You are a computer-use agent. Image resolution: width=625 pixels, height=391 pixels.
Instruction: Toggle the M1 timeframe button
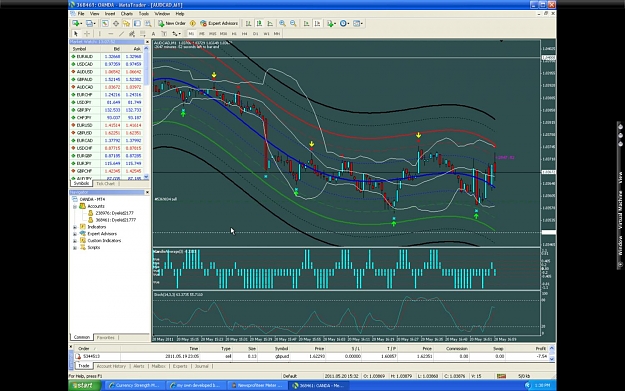[191, 34]
